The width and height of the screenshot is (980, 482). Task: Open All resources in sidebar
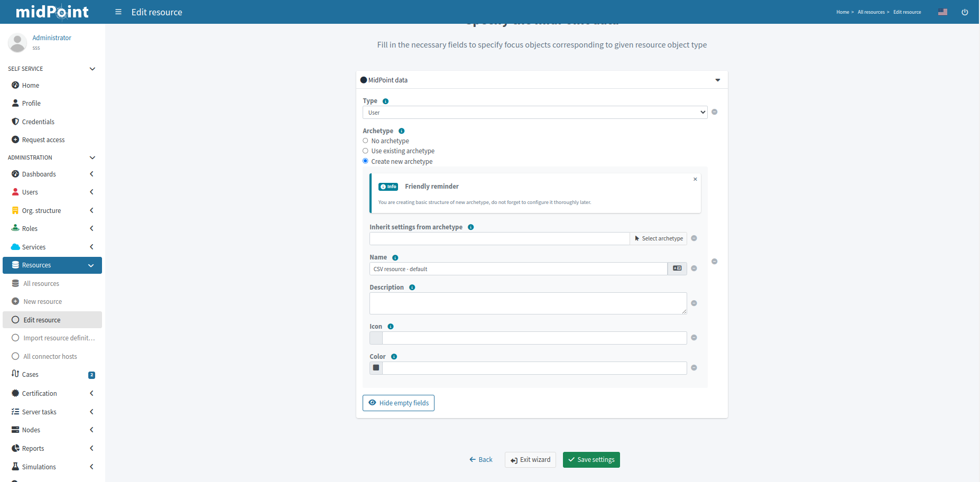pyautogui.click(x=41, y=284)
